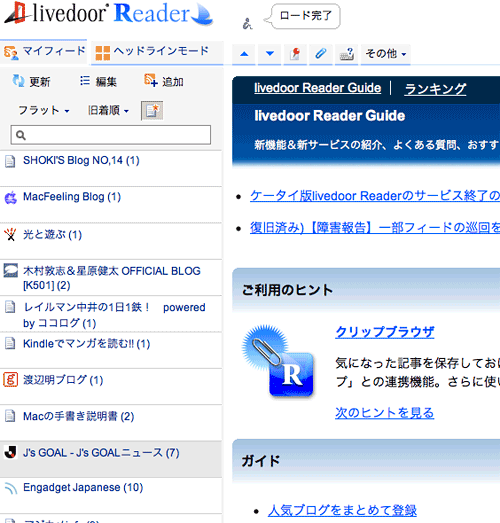Viewport: 500px width, 523px height.
Task: Click the 編集 edit button
Action: point(98,81)
